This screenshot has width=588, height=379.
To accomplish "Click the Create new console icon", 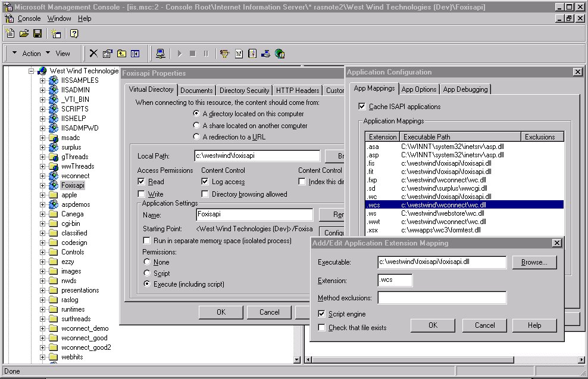I will pos(10,33).
